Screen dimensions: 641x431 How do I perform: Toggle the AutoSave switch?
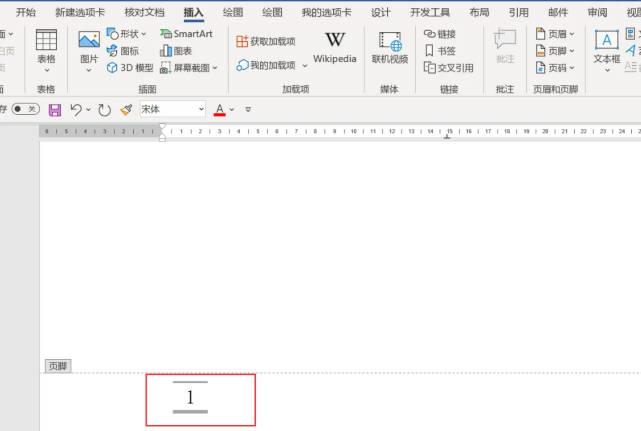[x=25, y=109]
